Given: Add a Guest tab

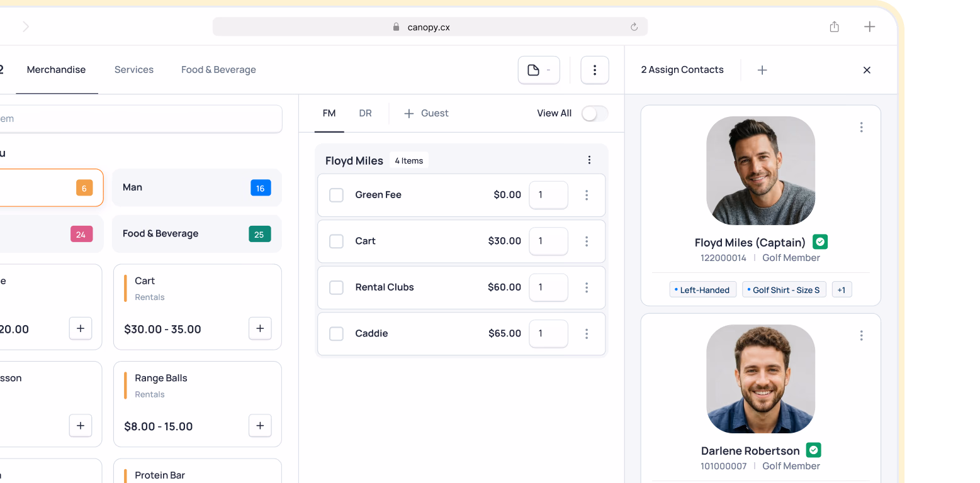Looking at the screenshot, I should 426,113.
